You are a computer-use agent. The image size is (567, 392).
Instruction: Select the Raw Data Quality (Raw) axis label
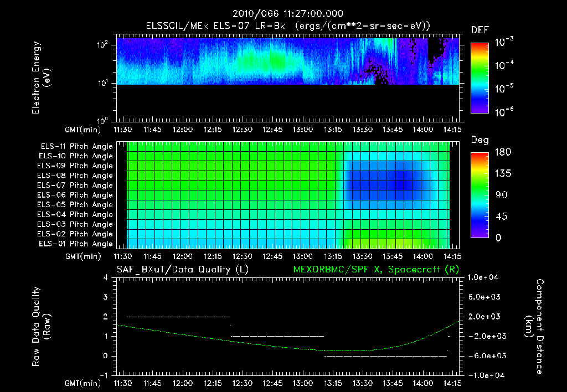(41, 327)
